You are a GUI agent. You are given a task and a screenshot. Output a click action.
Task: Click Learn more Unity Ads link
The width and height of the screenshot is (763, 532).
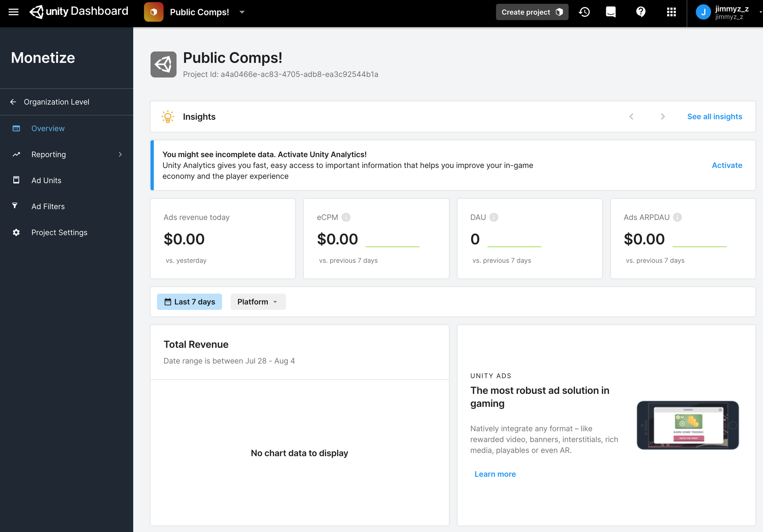[494, 473]
